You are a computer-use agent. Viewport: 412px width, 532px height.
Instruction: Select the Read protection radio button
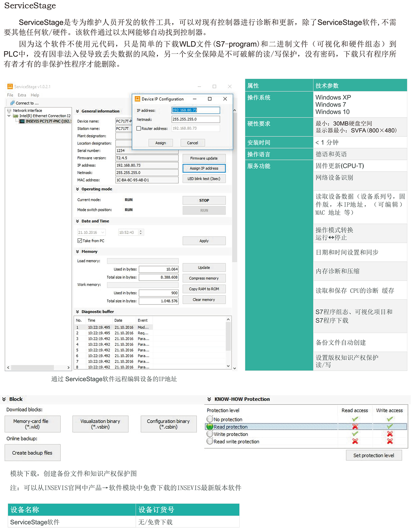[210, 427]
